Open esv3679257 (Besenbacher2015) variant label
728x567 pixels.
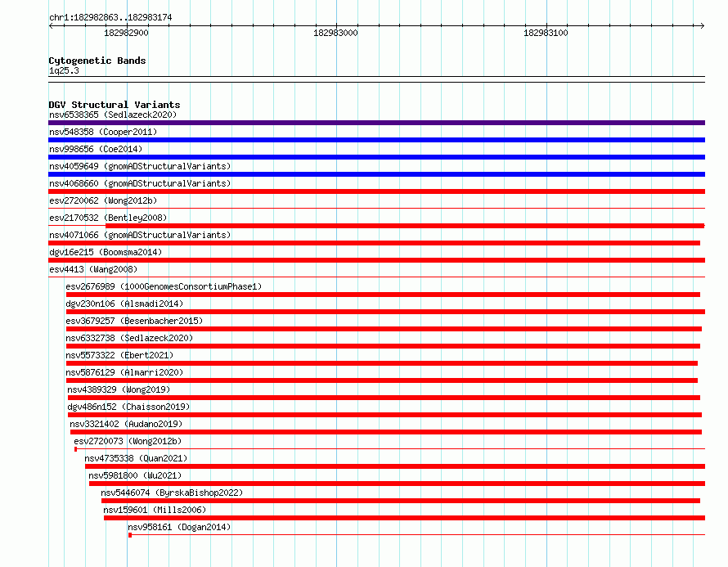click(134, 321)
